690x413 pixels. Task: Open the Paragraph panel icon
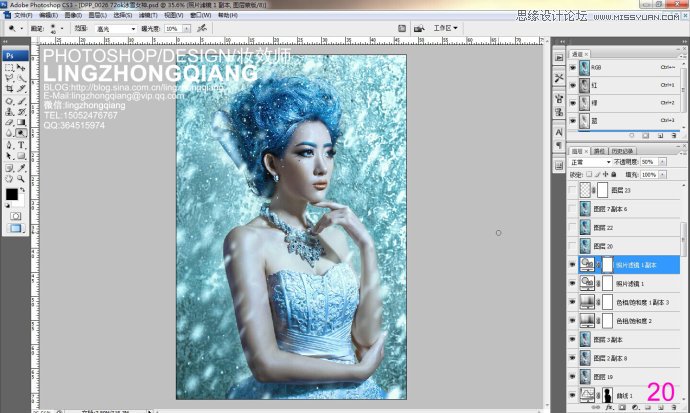[x=559, y=145]
